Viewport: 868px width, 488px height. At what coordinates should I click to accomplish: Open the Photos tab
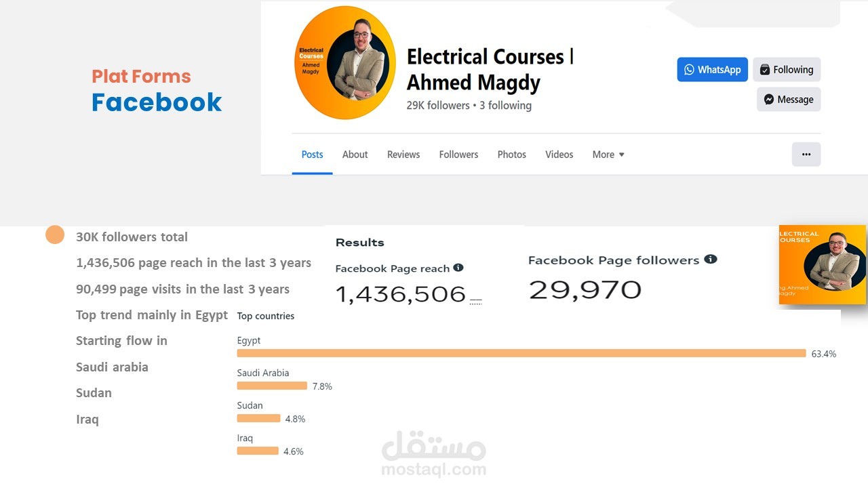point(512,155)
